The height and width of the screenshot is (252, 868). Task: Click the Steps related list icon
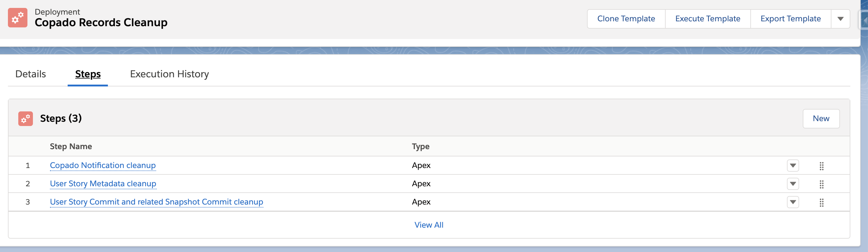coord(26,118)
